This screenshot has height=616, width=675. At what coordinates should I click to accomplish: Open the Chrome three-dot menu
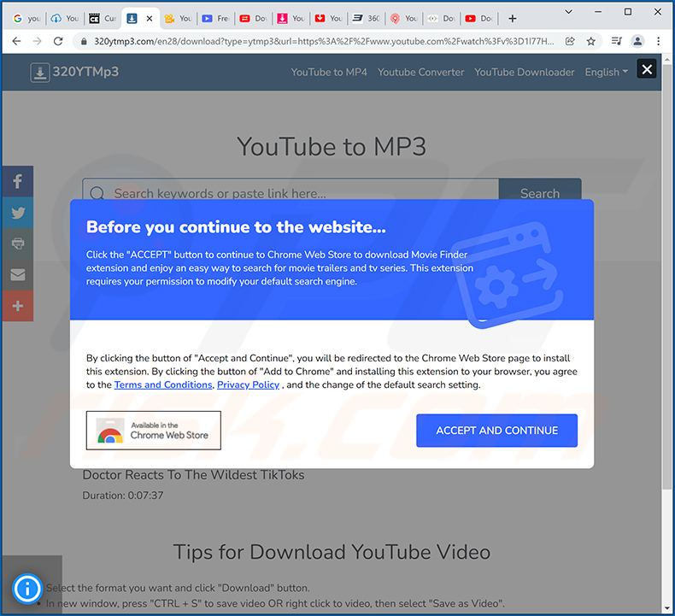click(x=658, y=41)
